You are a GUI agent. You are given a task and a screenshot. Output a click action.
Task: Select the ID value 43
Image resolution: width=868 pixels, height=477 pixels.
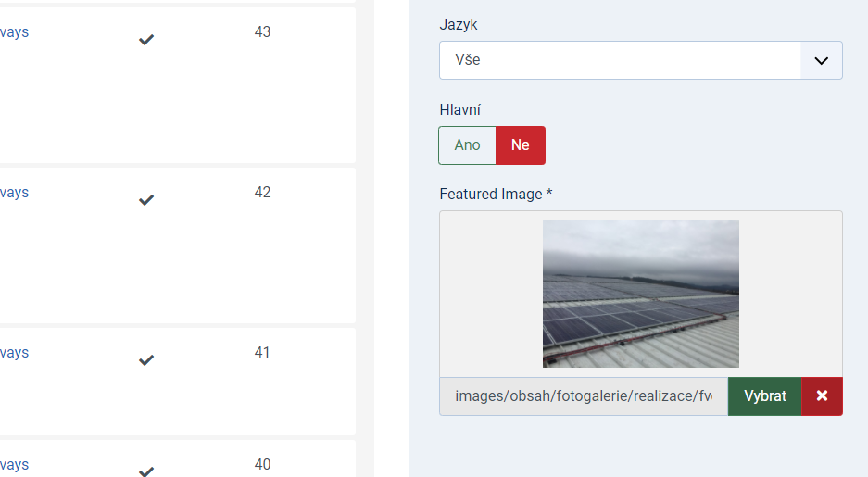262,31
